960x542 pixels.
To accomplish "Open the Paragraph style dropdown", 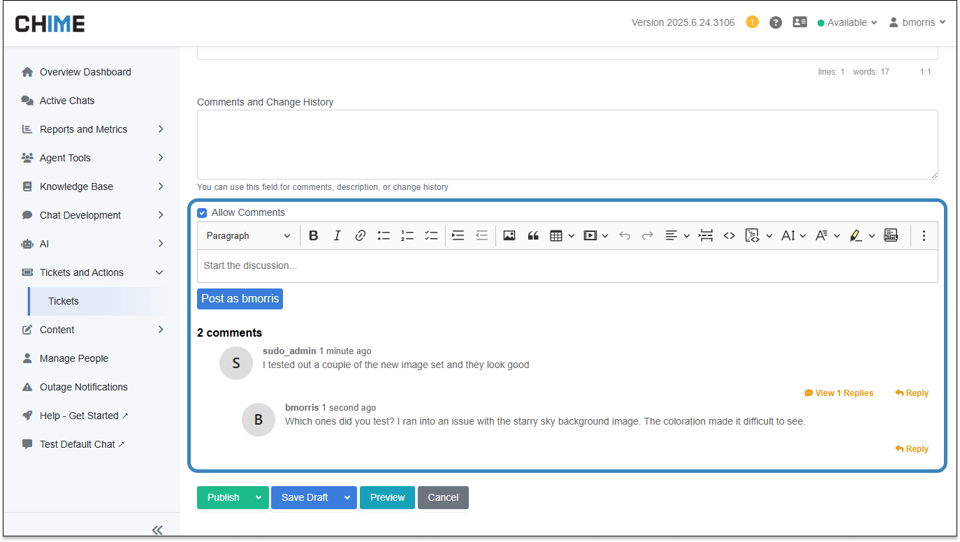I will click(248, 236).
